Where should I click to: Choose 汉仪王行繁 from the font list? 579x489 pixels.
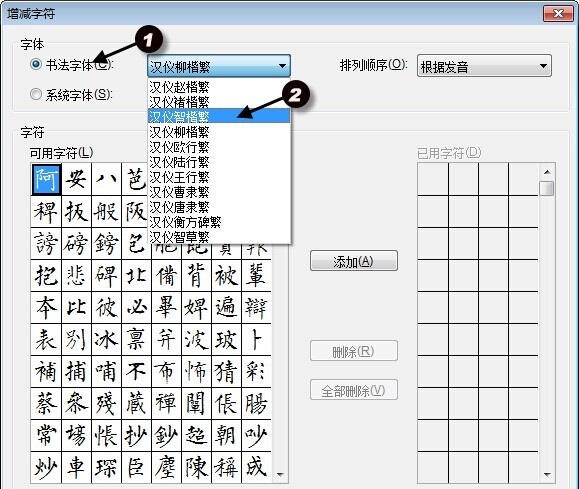pyautogui.click(x=219, y=177)
